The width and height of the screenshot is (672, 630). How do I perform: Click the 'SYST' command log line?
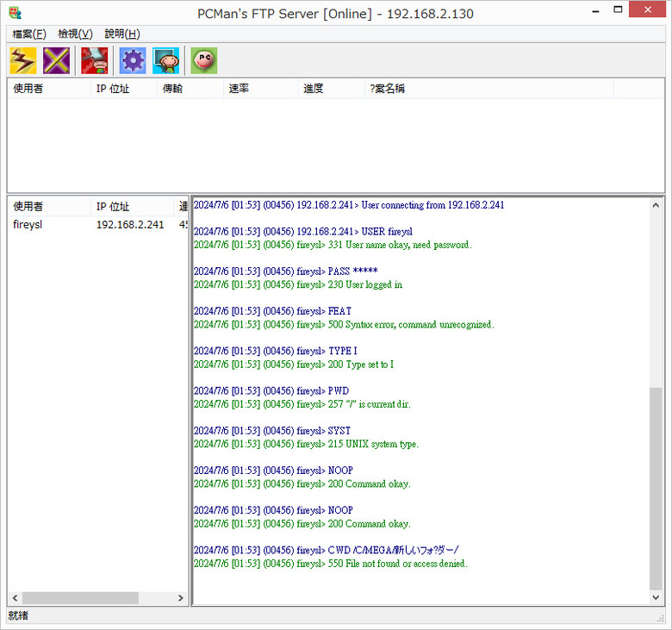tap(272, 431)
